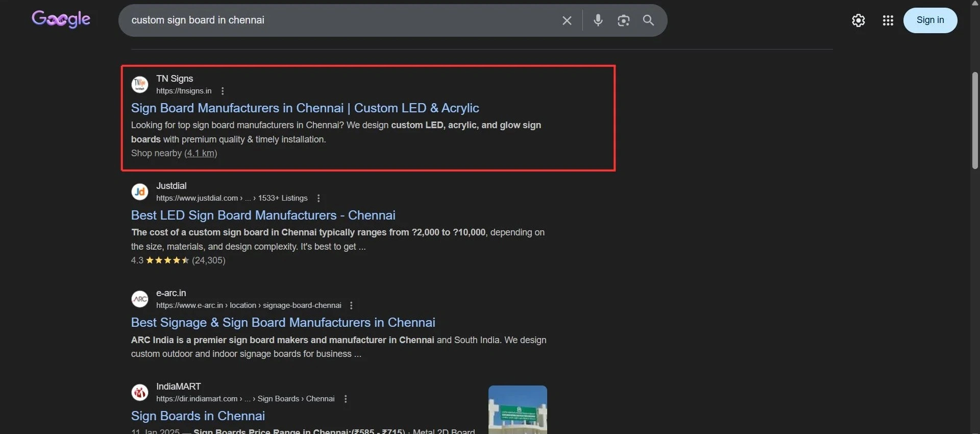
Task: Open Best LED Sign Board Manufacturers link
Action: coord(263,215)
